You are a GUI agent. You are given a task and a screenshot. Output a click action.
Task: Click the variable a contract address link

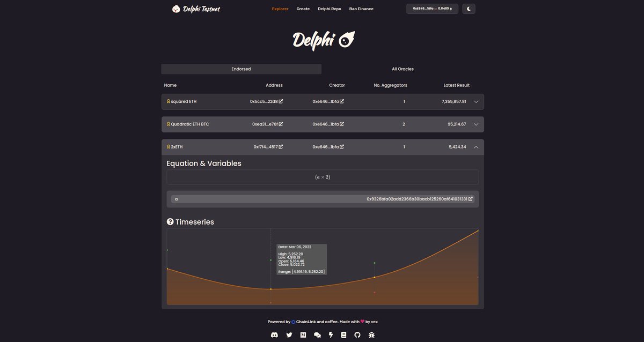coord(417,199)
